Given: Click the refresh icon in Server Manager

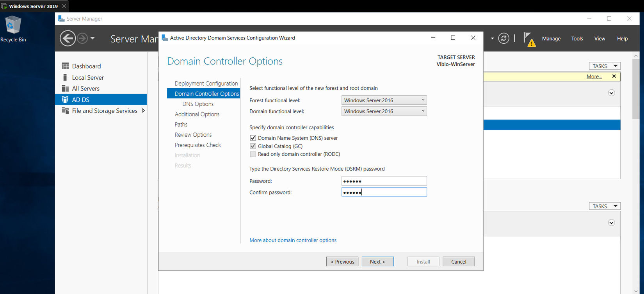Looking at the screenshot, I should [503, 39].
